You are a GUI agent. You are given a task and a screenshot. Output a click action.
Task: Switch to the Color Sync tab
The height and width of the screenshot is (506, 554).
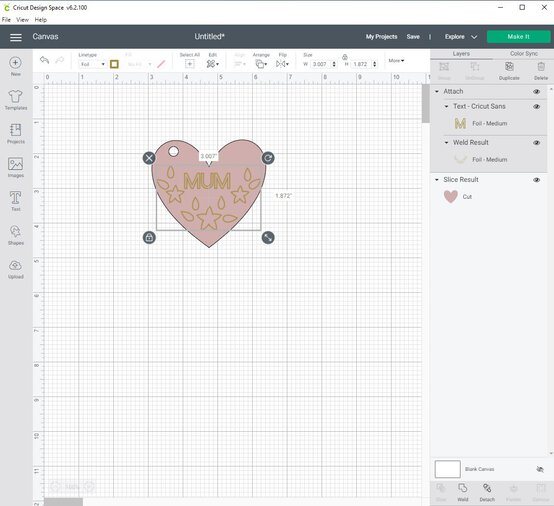point(524,54)
